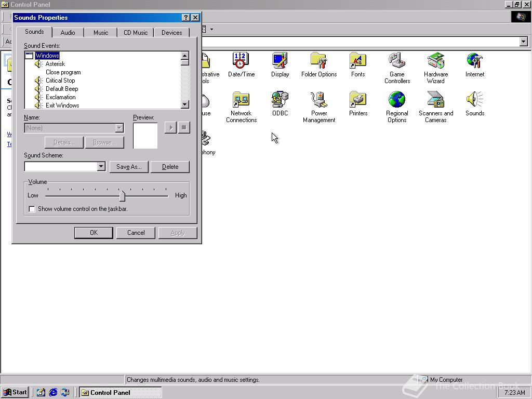The height and width of the screenshot is (399, 532).
Task: Open the Display control panel icon
Action: point(280,64)
